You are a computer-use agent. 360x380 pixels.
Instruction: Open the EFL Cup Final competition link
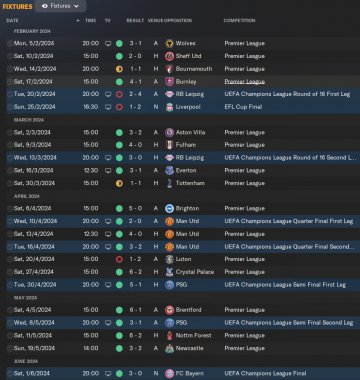pyautogui.click(x=243, y=107)
